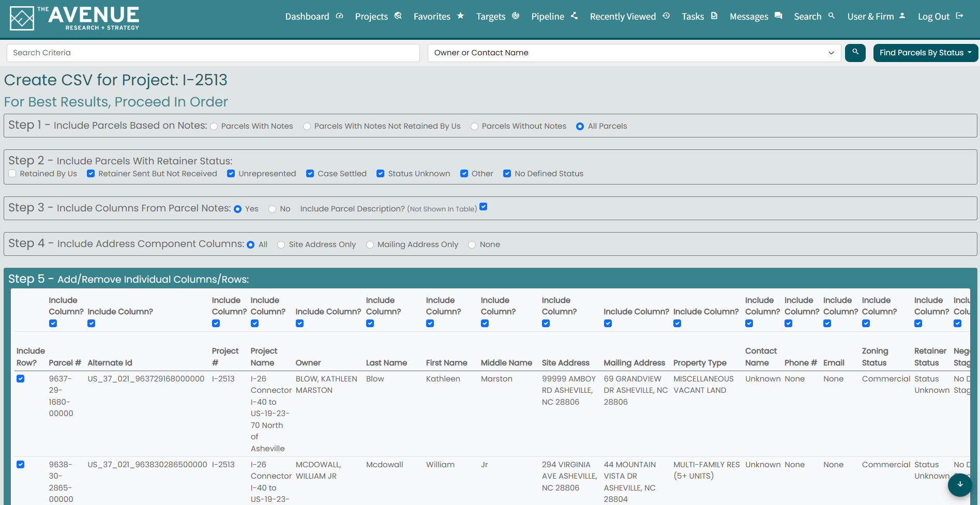Image resolution: width=980 pixels, height=505 pixels.
Task: Select No for parcel notes columns
Action: click(x=273, y=209)
